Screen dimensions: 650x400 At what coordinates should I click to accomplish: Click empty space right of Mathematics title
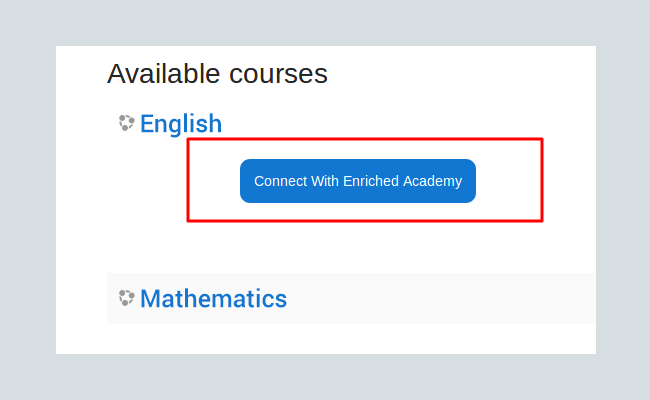[x=440, y=298]
